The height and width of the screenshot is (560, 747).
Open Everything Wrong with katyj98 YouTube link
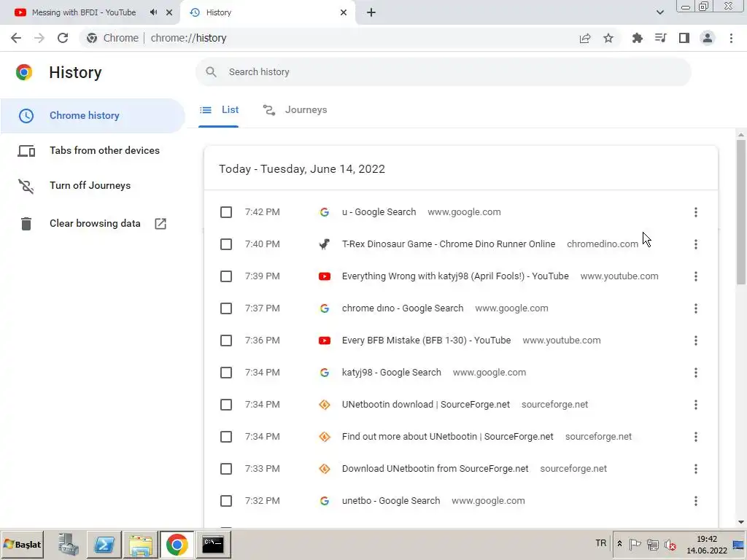[x=455, y=276]
